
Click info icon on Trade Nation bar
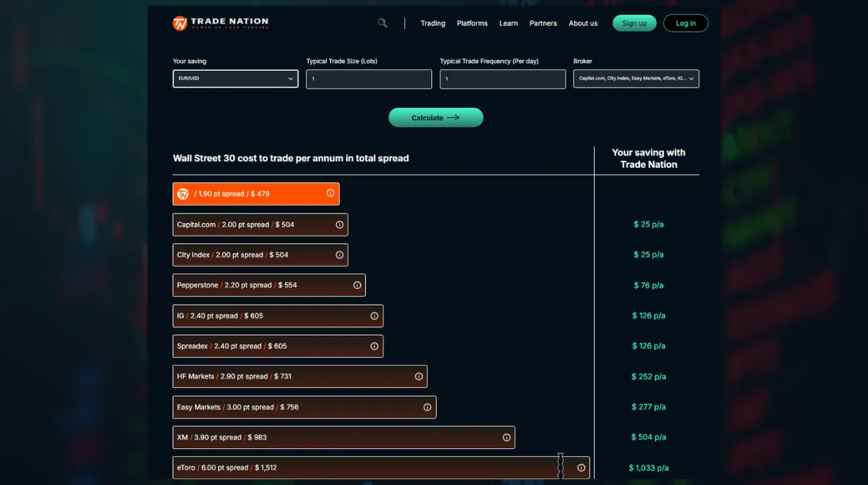click(x=331, y=193)
